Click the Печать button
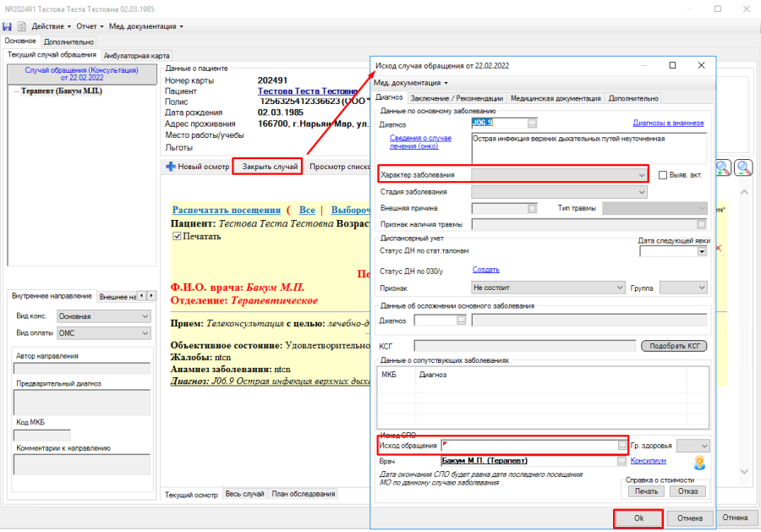This screenshot has height=532, width=761. (647, 491)
